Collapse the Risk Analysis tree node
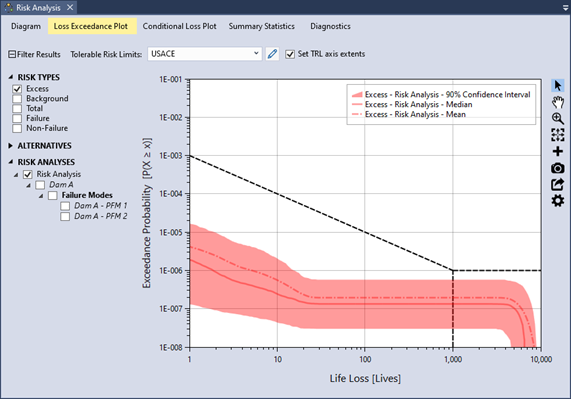571x399 pixels. pyautogui.click(x=16, y=175)
